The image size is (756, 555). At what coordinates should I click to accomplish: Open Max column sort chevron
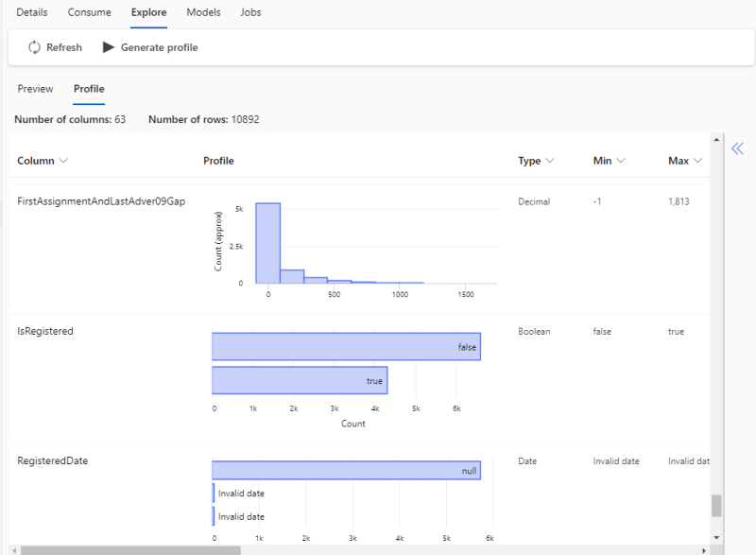(697, 161)
